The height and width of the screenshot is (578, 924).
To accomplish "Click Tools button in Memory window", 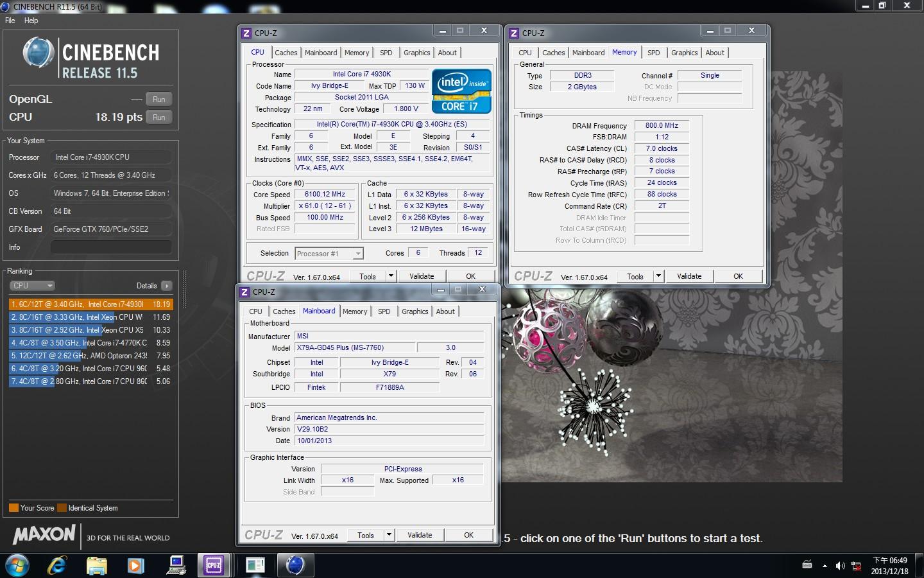I will (635, 276).
